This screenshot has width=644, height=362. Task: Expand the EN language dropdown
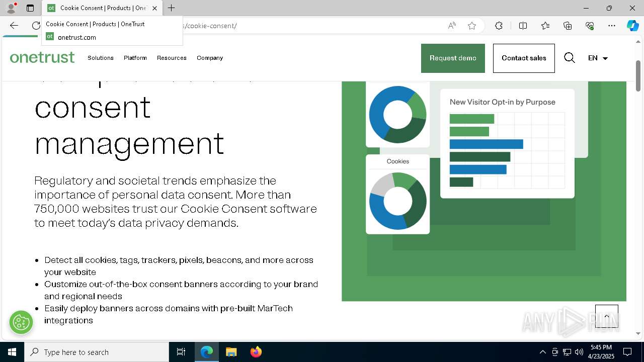(598, 58)
